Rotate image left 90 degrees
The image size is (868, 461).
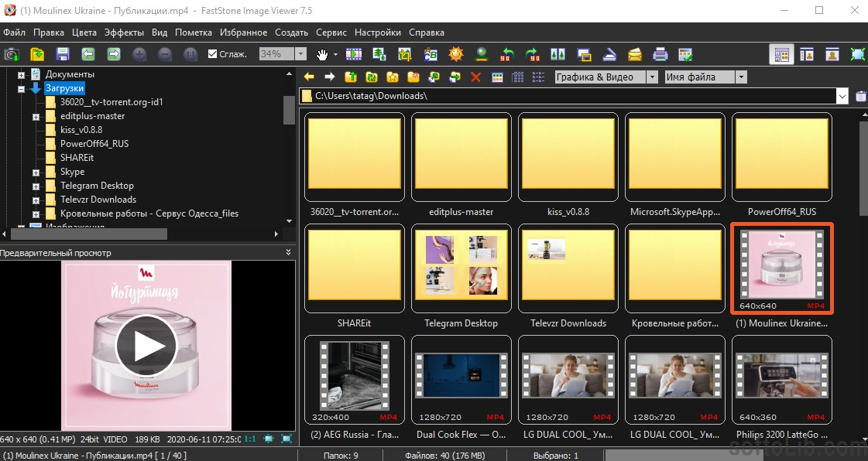coord(506,54)
